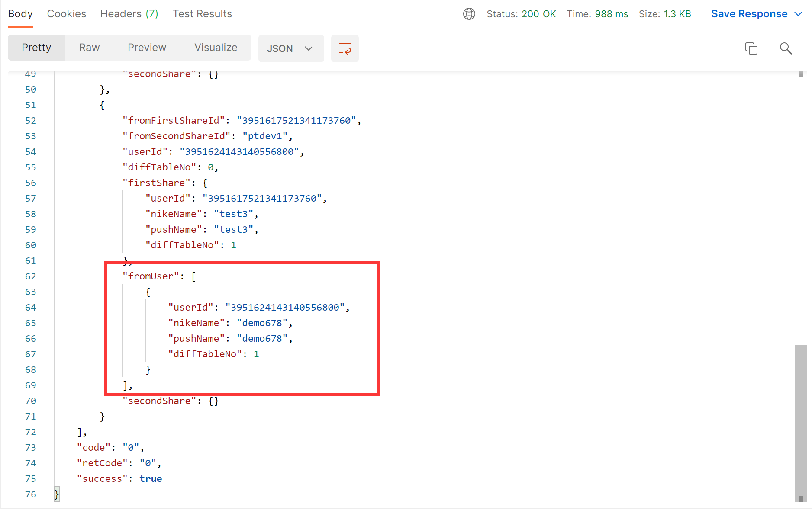This screenshot has height=510, width=812.
Task: Click the "ptdev1" value on line 53
Action: click(265, 136)
